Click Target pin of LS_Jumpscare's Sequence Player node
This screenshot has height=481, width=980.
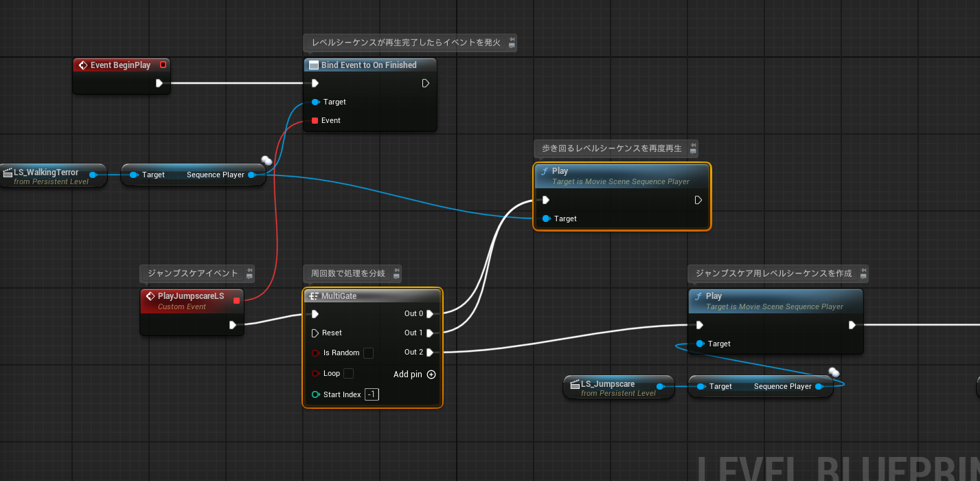click(700, 386)
